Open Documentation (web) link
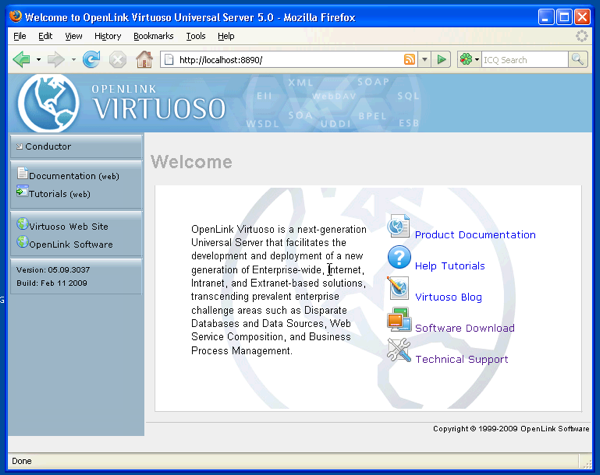This screenshot has width=600, height=475. click(x=74, y=176)
